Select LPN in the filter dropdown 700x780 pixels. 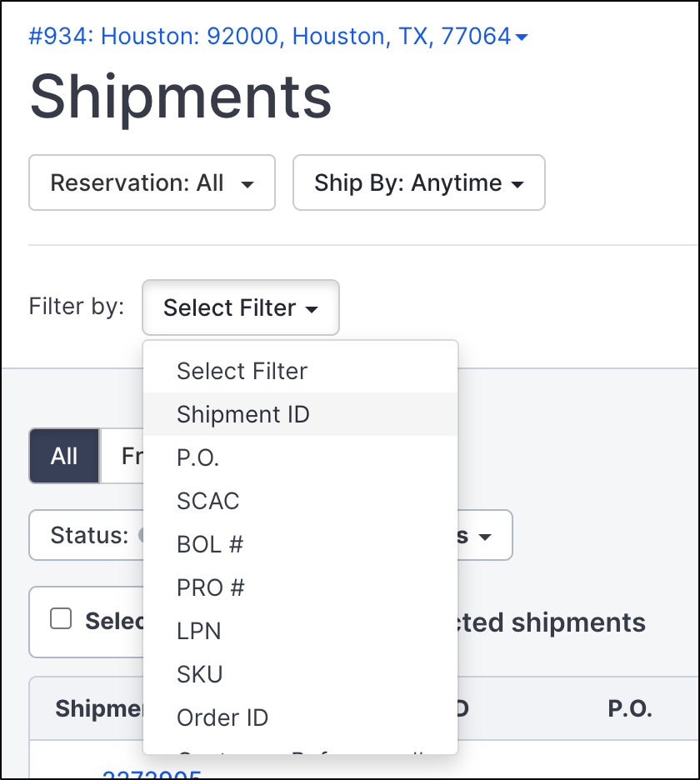(200, 631)
